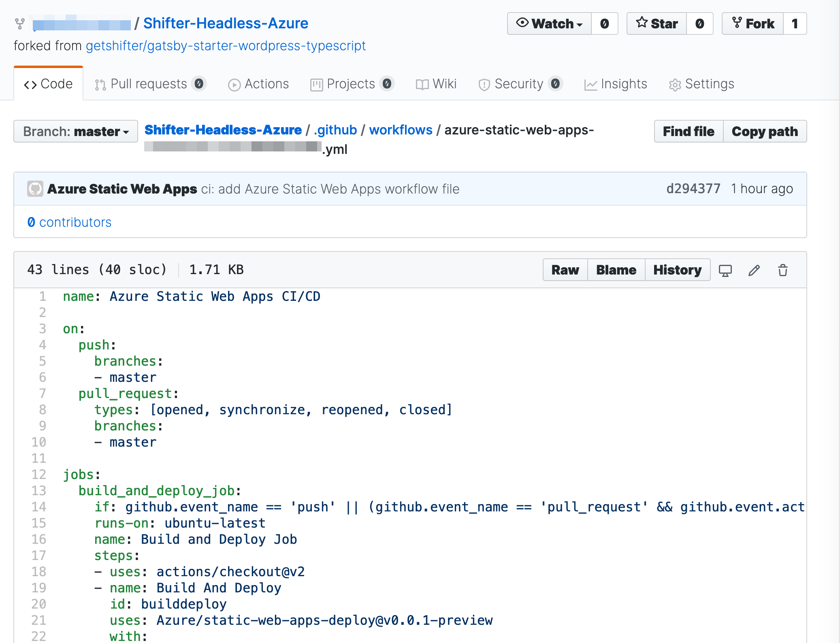Click the Settings gear icon
Image resolution: width=840 pixels, height=643 pixels.
pyautogui.click(x=675, y=85)
